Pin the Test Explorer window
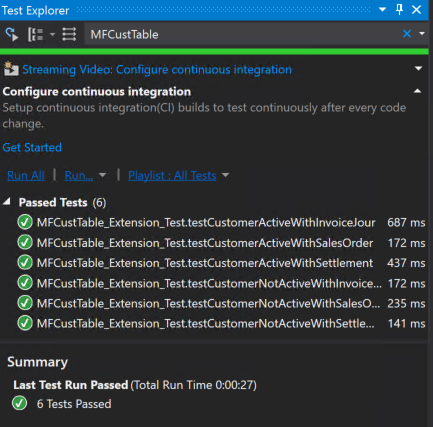Image resolution: width=433 pixels, height=427 pixels. click(399, 10)
